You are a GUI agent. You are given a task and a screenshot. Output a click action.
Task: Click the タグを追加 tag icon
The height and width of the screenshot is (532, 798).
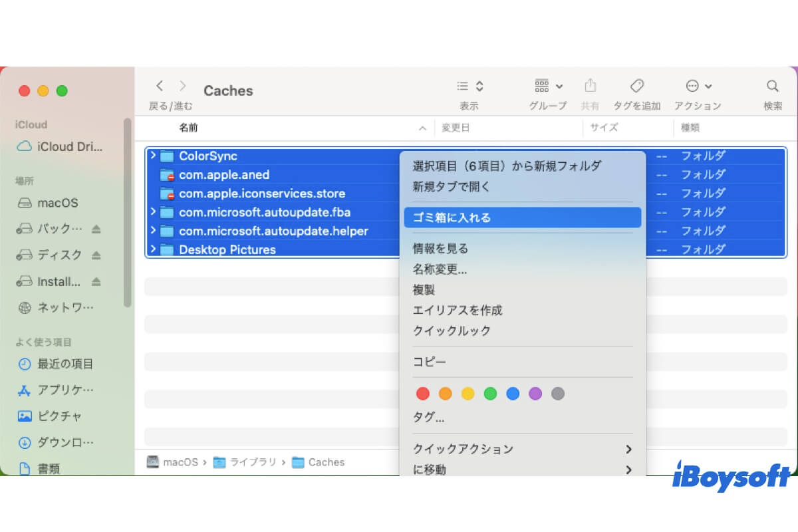636,85
